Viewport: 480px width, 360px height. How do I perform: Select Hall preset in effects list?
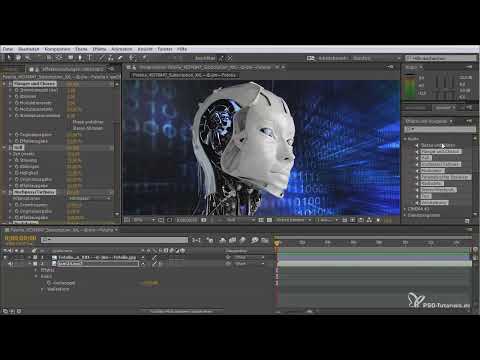point(426,158)
